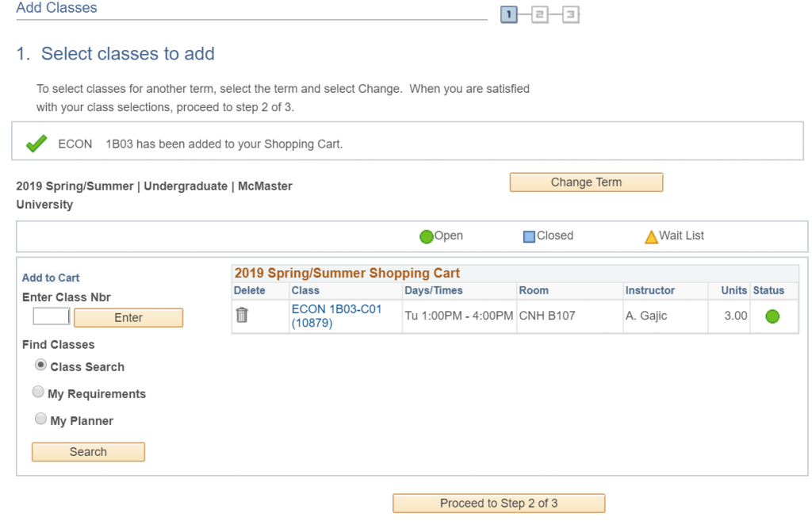Click the step 1 progress indicator
Screen dimensions: 812x525
click(x=509, y=14)
